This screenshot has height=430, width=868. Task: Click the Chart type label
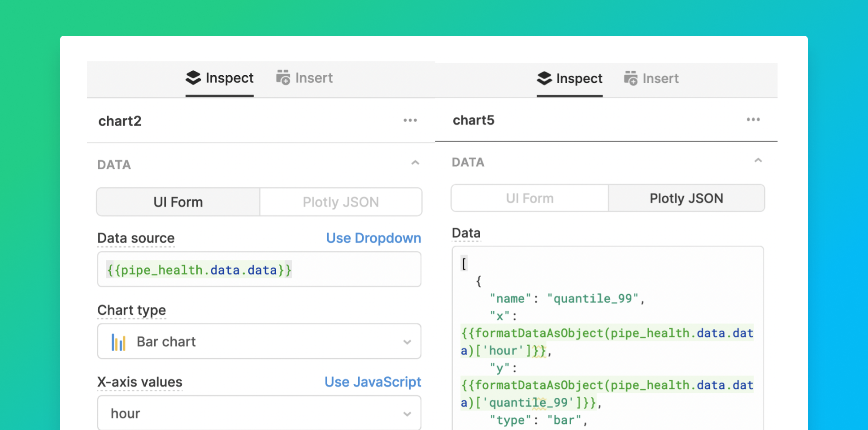(x=132, y=310)
